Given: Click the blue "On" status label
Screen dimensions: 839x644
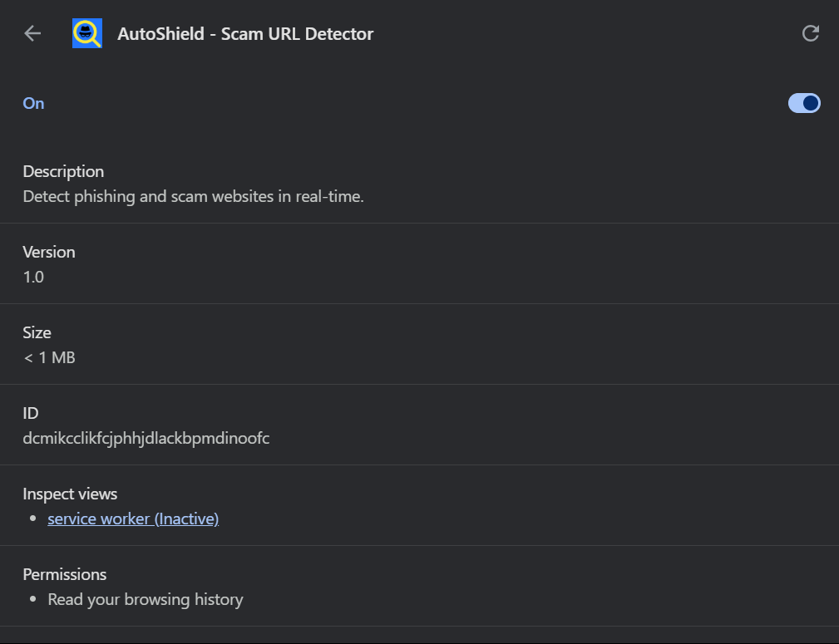Looking at the screenshot, I should [33, 103].
